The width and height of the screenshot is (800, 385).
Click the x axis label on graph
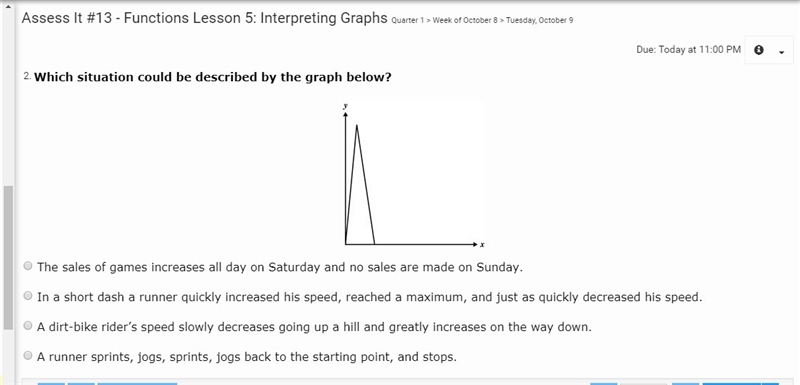(482, 245)
